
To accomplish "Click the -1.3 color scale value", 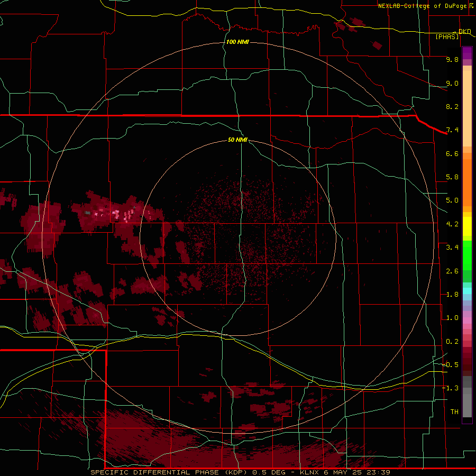I will click(450, 388).
